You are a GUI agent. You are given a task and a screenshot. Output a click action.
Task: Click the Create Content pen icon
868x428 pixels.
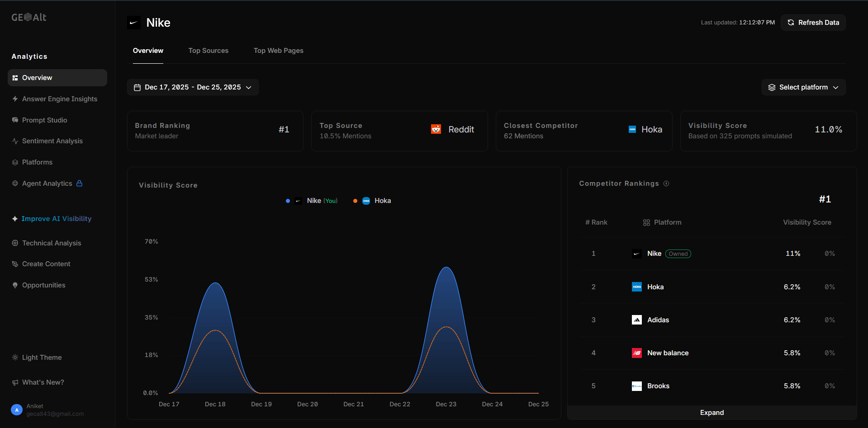point(15,264)
